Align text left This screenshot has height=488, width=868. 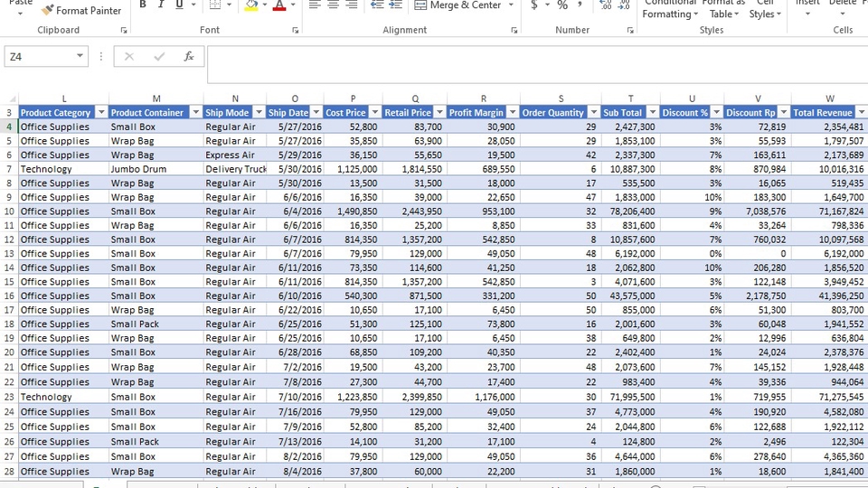(315, 5)
